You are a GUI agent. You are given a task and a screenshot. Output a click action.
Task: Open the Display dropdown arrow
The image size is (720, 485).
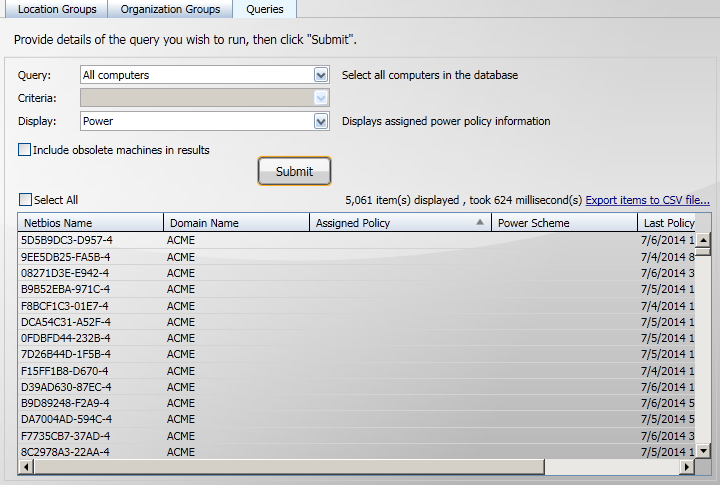[x=321, y=121]
